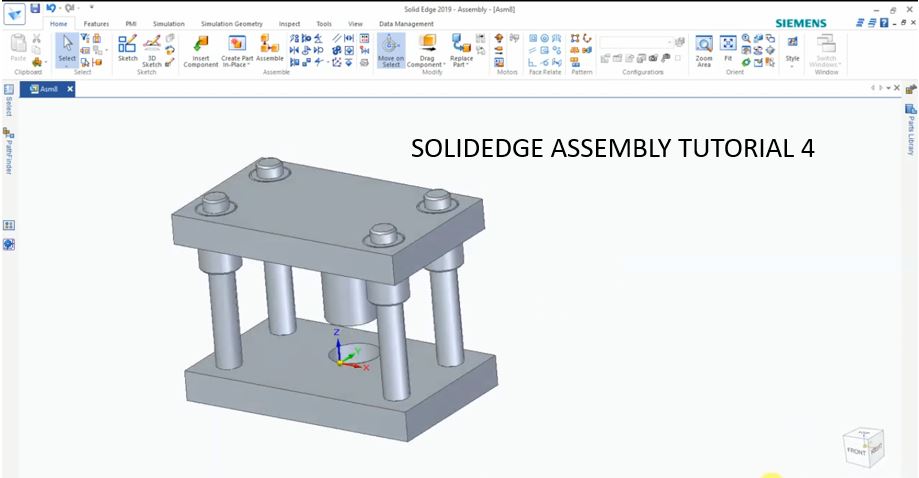This screenshot has width=919, height=478.
Task: Click the first Face Relate icon
Action: point(533,38)
